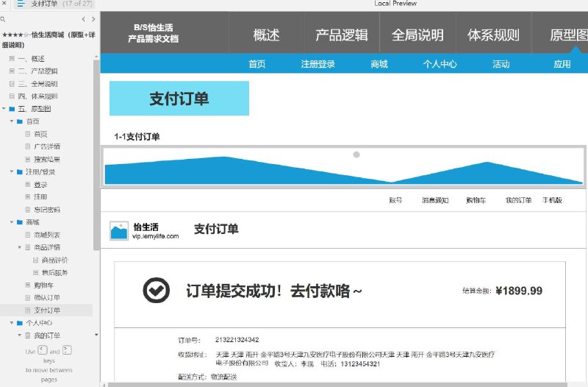Click the horizontal scrollbar at the bottom
Image resolution: width=588 pixels, height=387 pixels.
click(337, 385)
